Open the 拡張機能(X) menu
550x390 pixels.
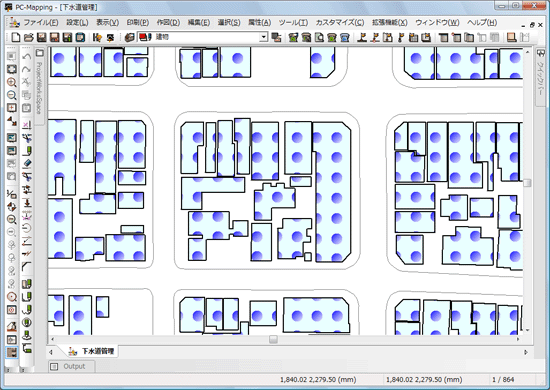point(390,22)
